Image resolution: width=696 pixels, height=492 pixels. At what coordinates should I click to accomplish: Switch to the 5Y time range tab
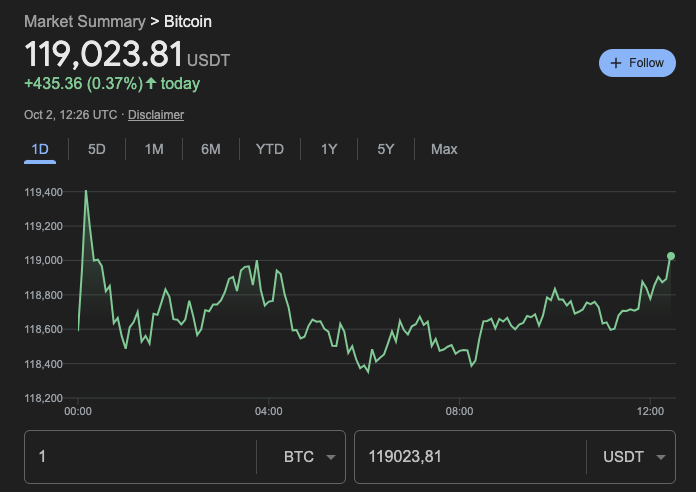(386, 149)
